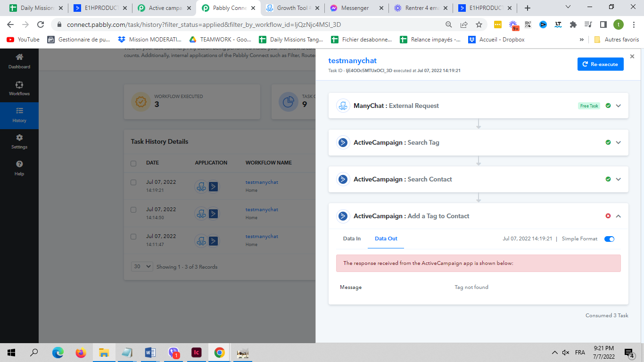
Task: Switch to the Growth Tool browser tab
Action: (x=293, y=8)
